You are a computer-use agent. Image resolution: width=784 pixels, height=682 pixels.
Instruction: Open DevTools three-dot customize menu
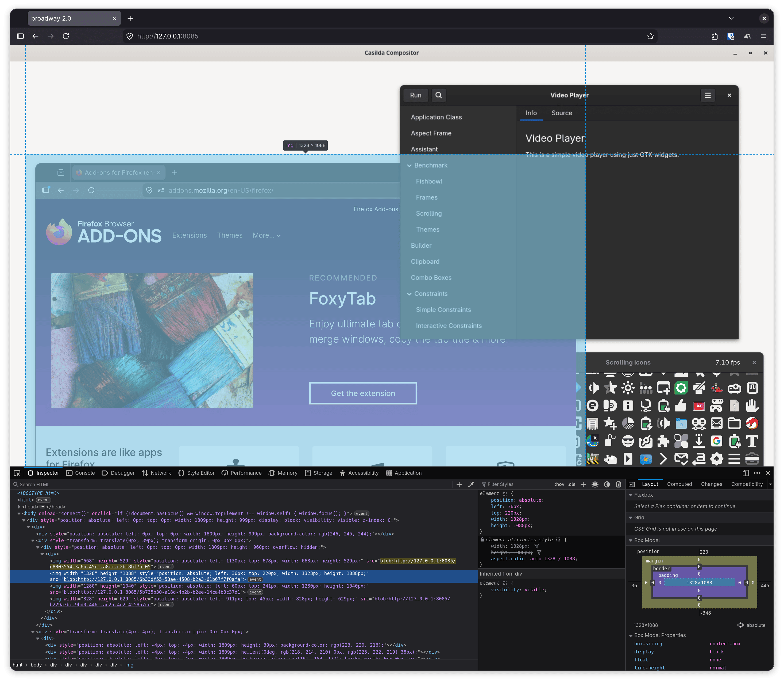click(x=757, y=473)
